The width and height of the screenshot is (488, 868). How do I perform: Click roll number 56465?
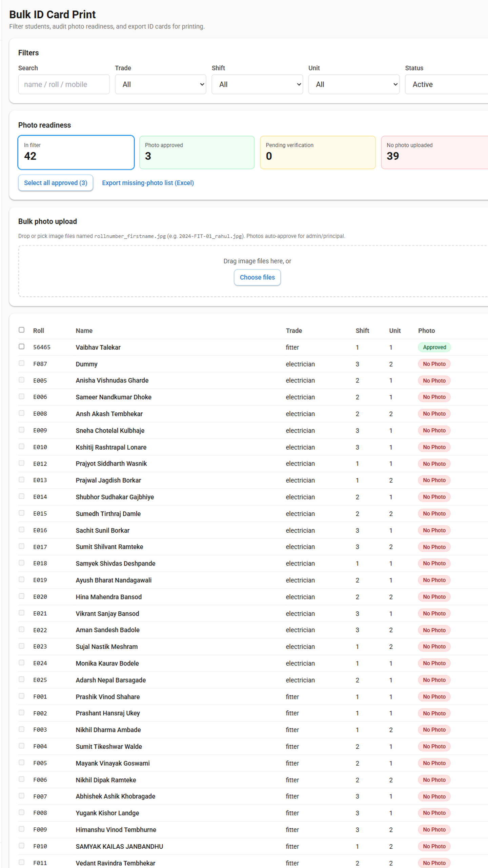coord(42,347)
